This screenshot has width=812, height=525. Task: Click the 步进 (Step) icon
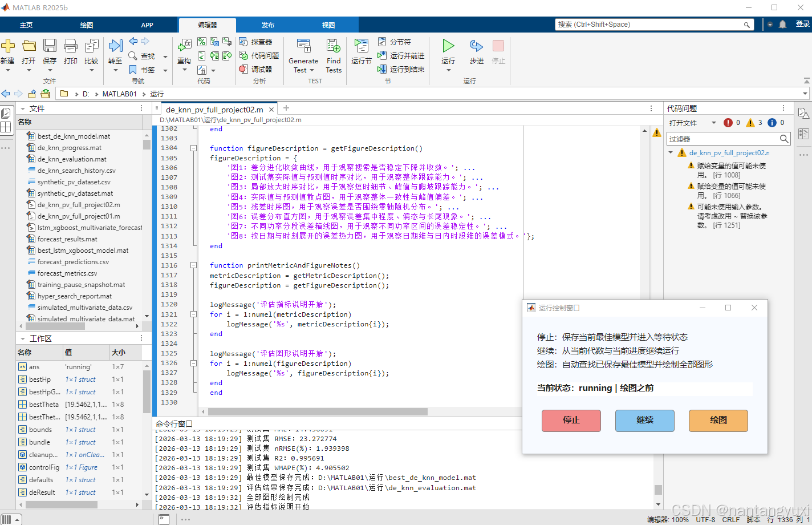coord(476,46)
